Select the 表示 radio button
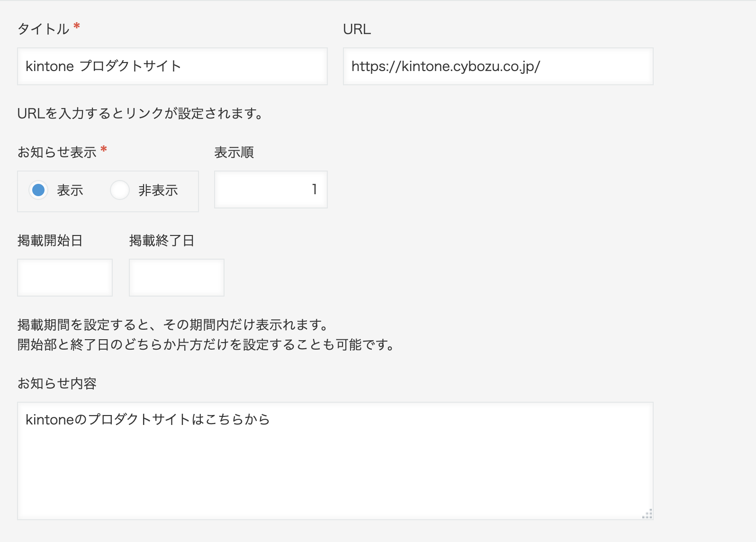 (x=38, y=190)
